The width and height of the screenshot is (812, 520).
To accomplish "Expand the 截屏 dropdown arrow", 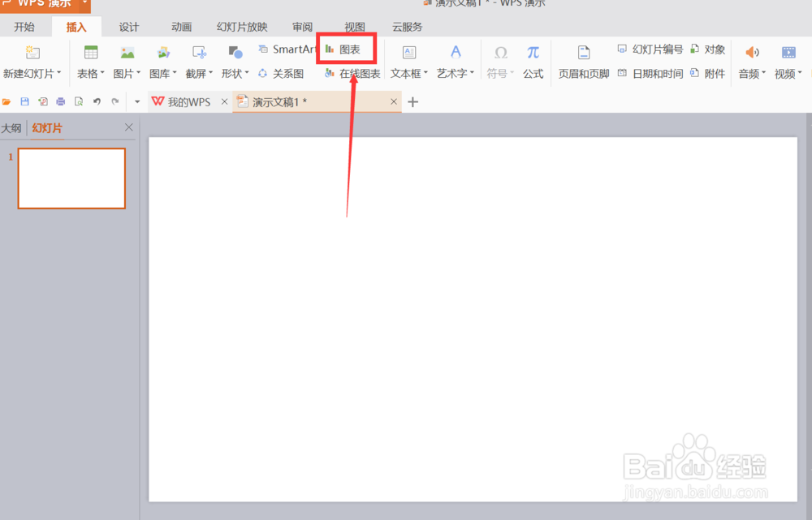I will point(211,73).
